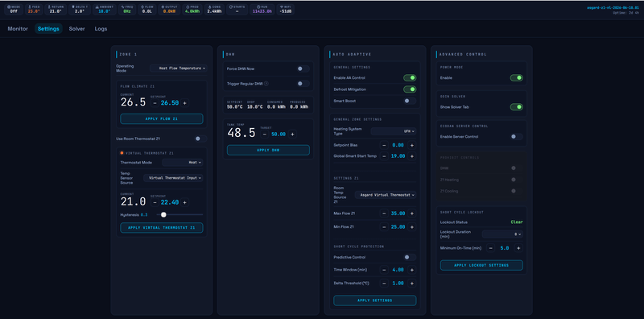Increase Flow Climate Z1 setpoint with plus
The height and width of the screenshot is (319, 644).
[185, 103]
